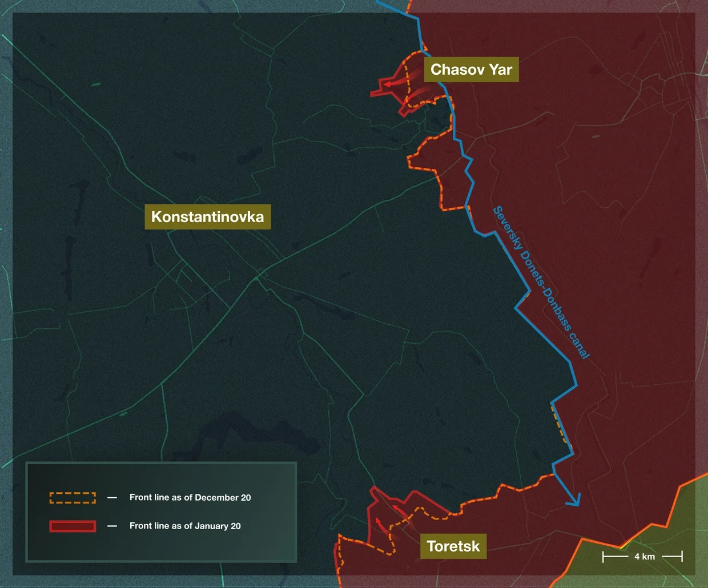Click the Chasov Yar city label

[471, 70]
